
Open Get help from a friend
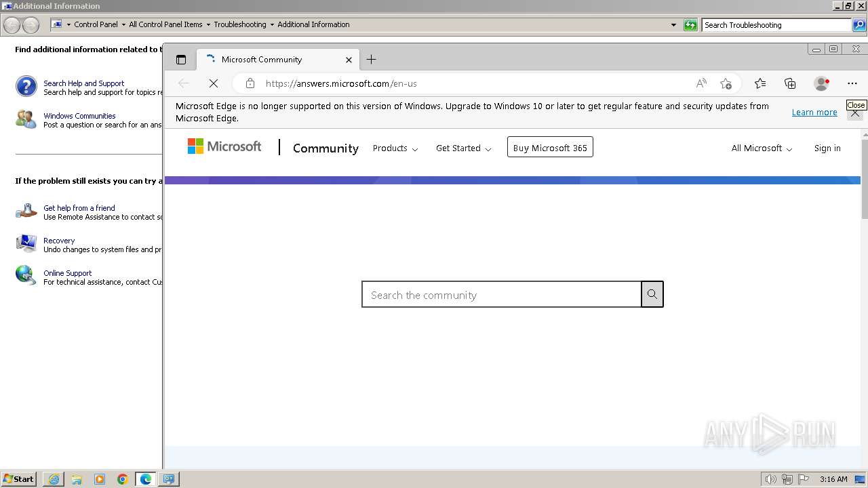click(x=79, y=208)
